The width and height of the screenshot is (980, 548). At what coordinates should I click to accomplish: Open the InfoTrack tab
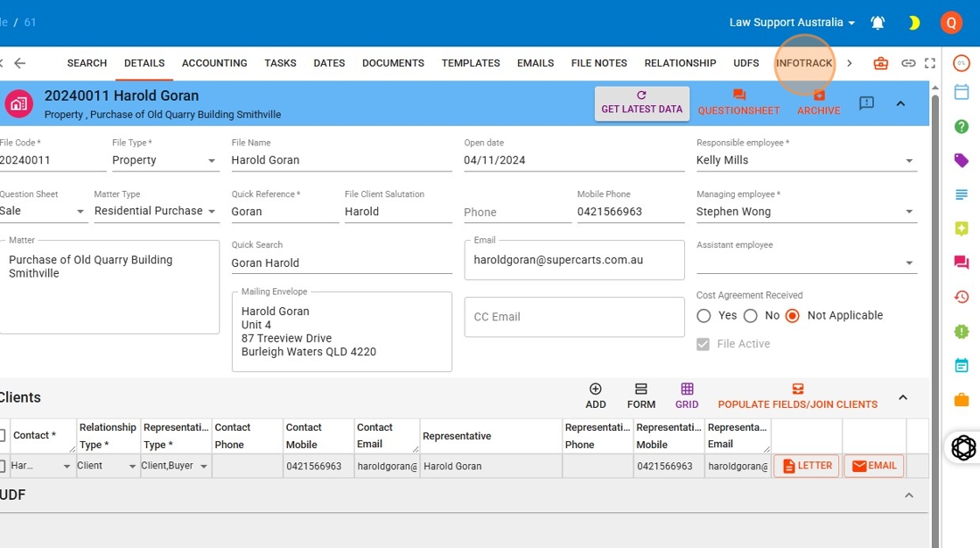803,63
